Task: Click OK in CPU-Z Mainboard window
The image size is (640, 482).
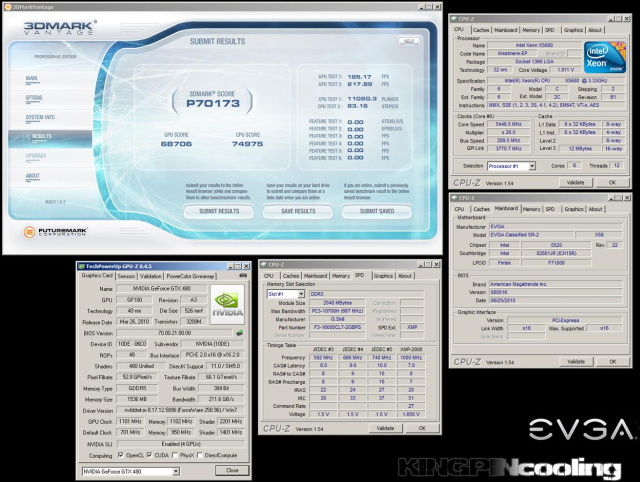Action: [x=612, y=362]
